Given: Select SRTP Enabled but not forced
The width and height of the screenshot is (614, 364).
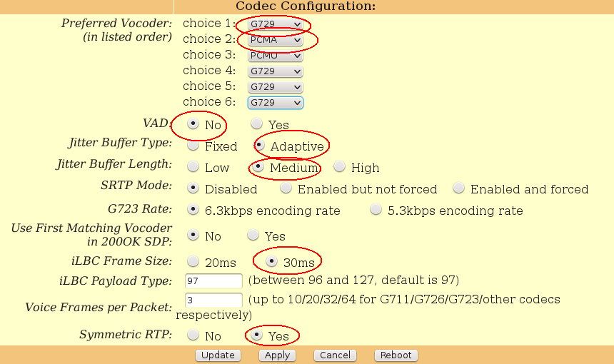Looking at the screenshot, I should coord(286,188).
